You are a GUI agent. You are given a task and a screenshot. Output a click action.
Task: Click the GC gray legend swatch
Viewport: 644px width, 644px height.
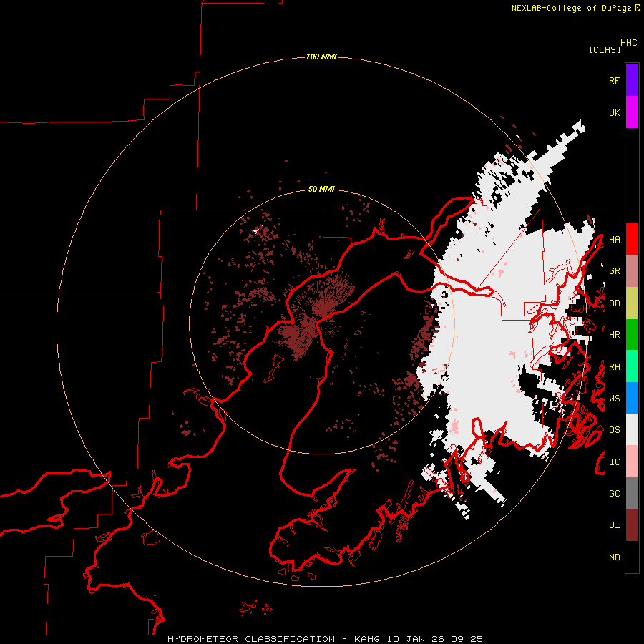tap(632, 493)
